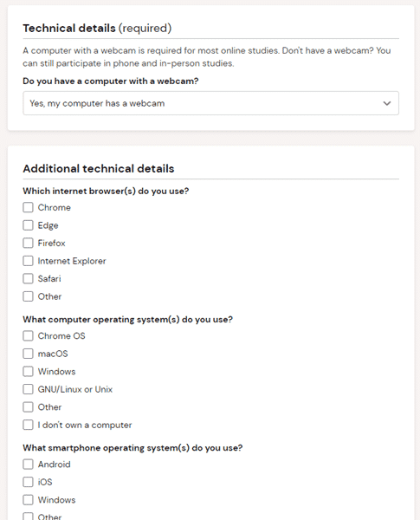420x520 pixels.
Task: Open the webcam question dropdown
Action: tap(210, 103)
